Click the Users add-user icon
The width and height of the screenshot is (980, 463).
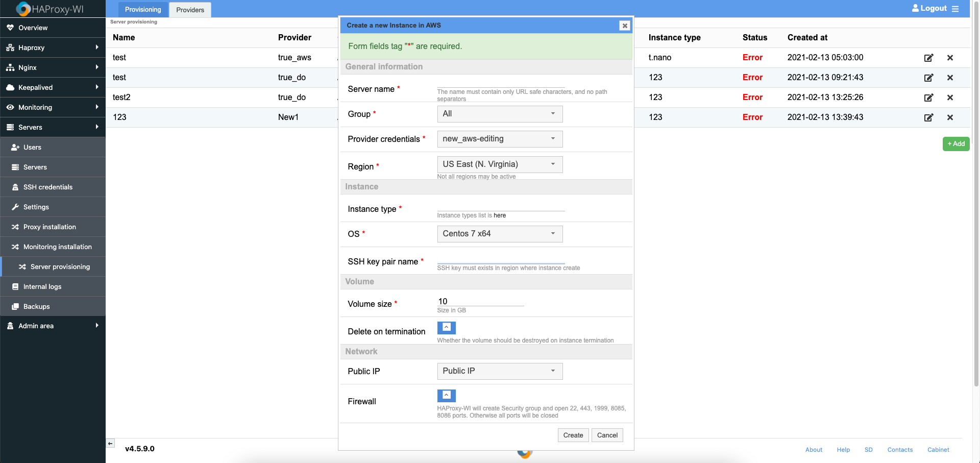point(15,147)
